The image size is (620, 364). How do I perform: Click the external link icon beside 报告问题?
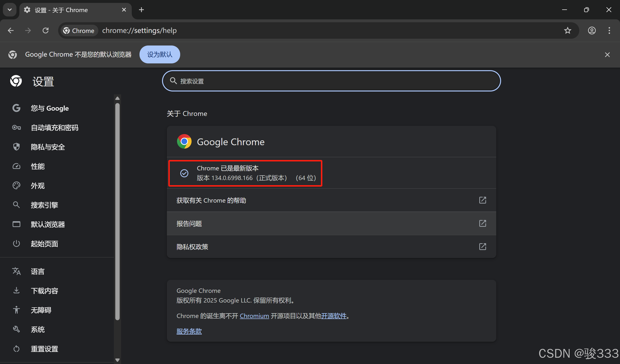tap(482, 223)
